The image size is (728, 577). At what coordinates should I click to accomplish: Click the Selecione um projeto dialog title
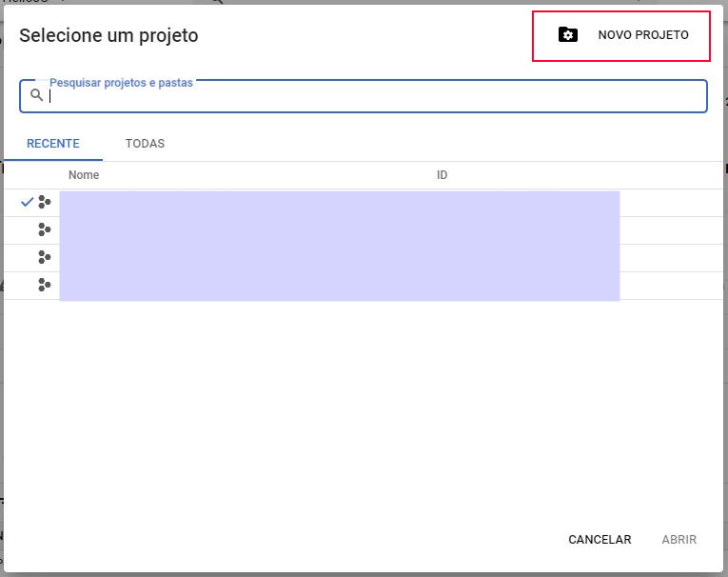108,36
